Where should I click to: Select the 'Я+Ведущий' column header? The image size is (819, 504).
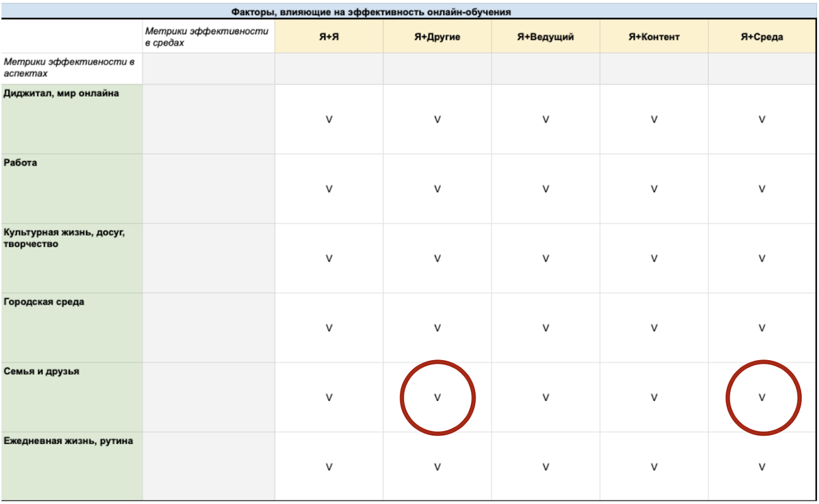(x=545, y=37)
